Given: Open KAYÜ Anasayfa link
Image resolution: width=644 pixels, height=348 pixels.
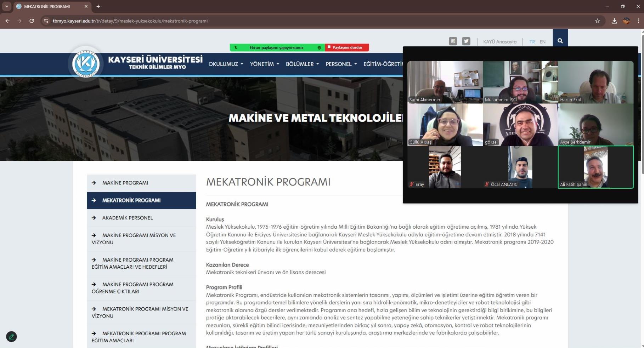Looking at the screenshot, I should [500, 42].
